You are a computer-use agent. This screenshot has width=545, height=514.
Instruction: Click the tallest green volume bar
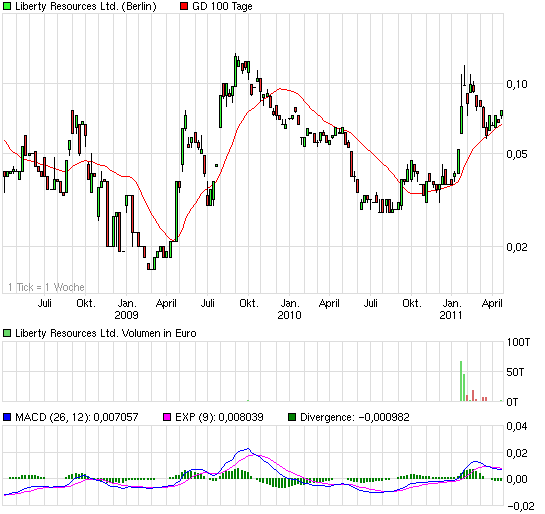click(461, 381)
